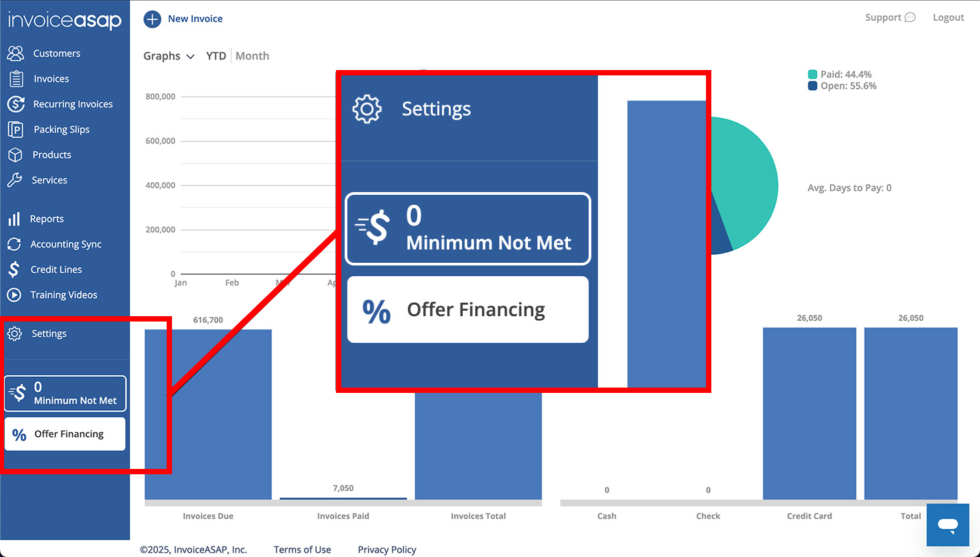Click the percent icon on Offer Financing

click(19, 435)
